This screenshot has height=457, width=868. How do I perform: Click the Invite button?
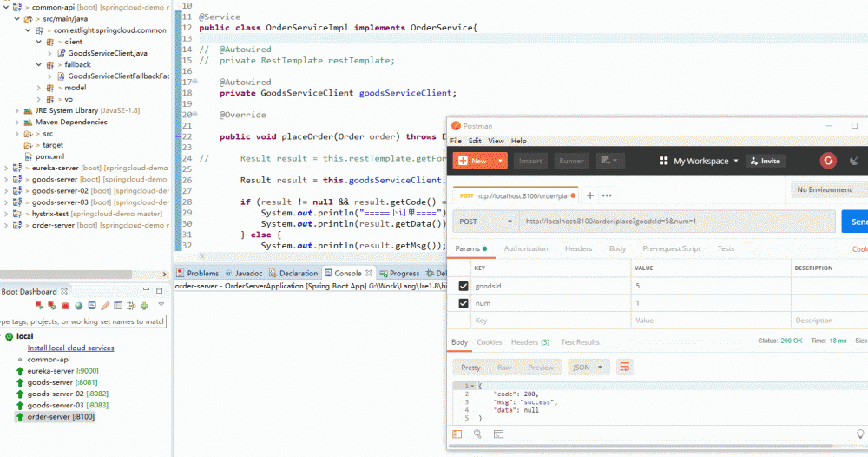(x=765, y=161)
